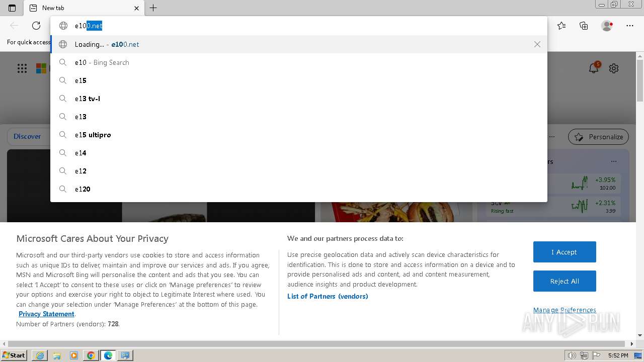Open the Favorites star icon

coord(561,26)
